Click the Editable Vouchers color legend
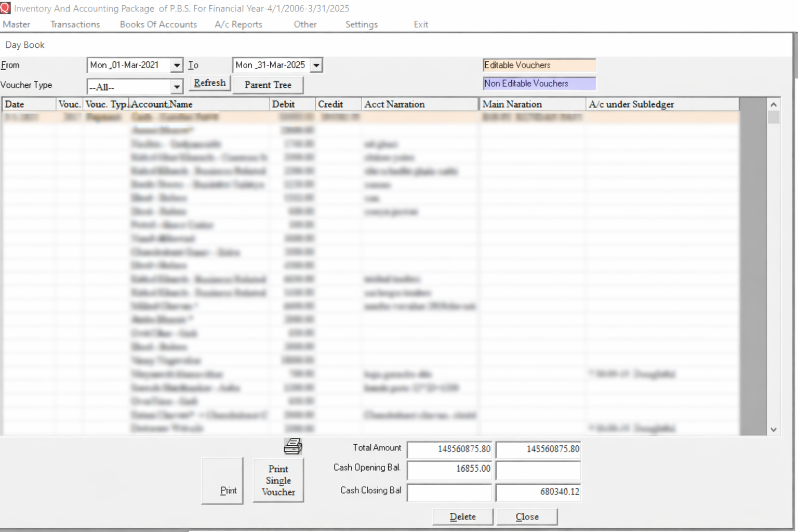Image resolution: width=798 pixels, height=532 pixels. point(539,65)
